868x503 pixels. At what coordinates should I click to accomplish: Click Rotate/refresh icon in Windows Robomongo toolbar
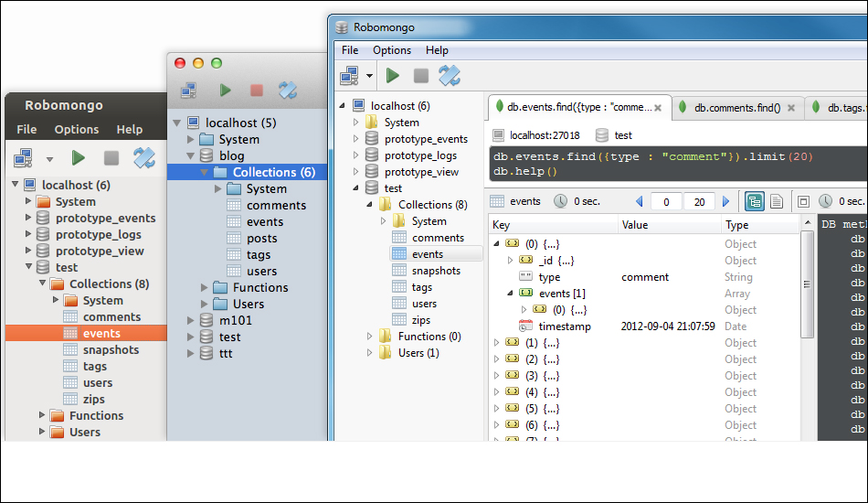pyautogui.click(x=449, y=75)
